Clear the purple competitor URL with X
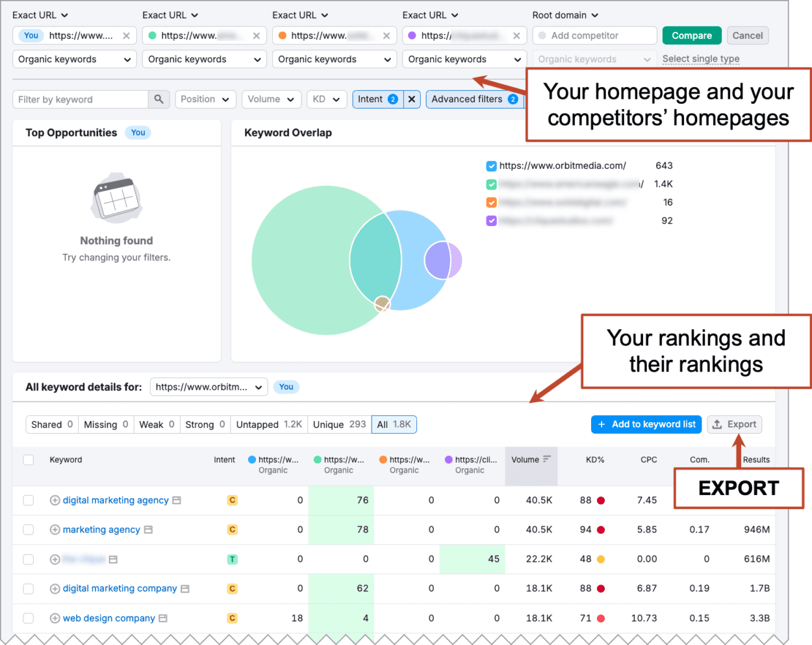 516,36
